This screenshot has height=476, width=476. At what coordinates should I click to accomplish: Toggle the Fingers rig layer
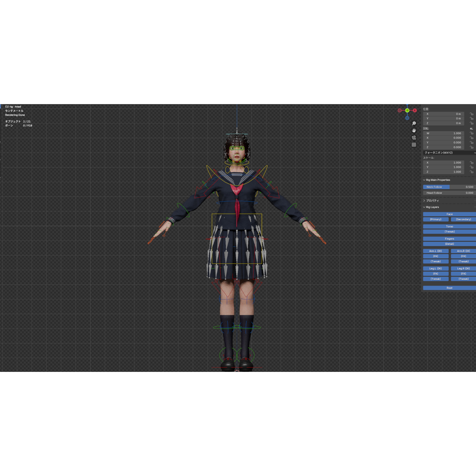pos(449,238)
